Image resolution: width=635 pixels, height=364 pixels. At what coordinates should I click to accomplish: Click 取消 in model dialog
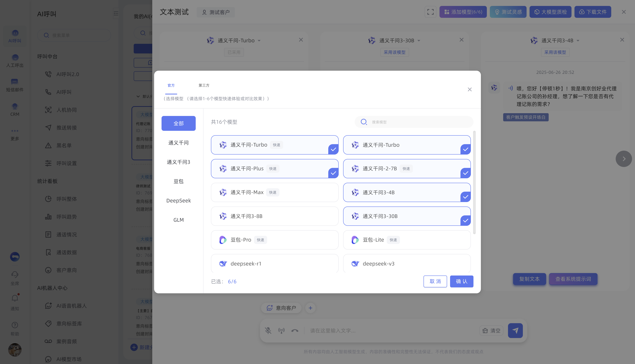[x=435, y=281]
